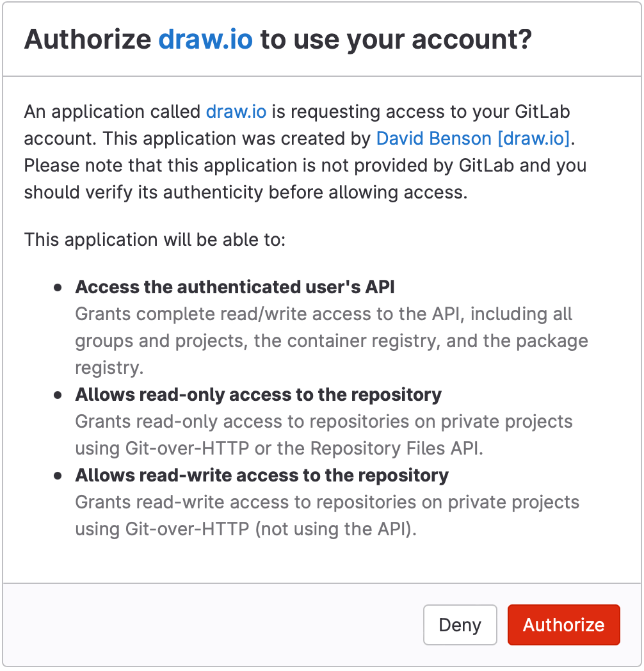
Task: Follow the draw.io link in the description paragraph
Action: coord(236,111)
